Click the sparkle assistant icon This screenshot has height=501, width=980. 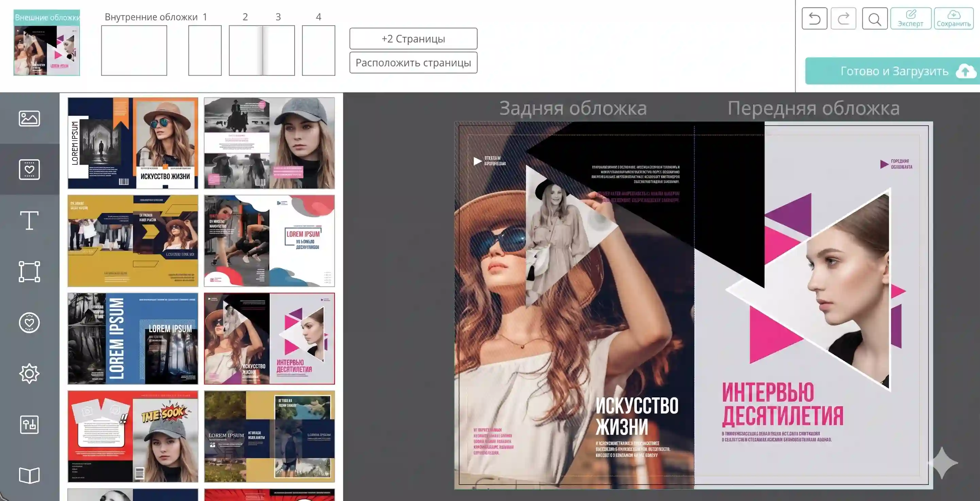pyautogui.click(x=943, y=463)
